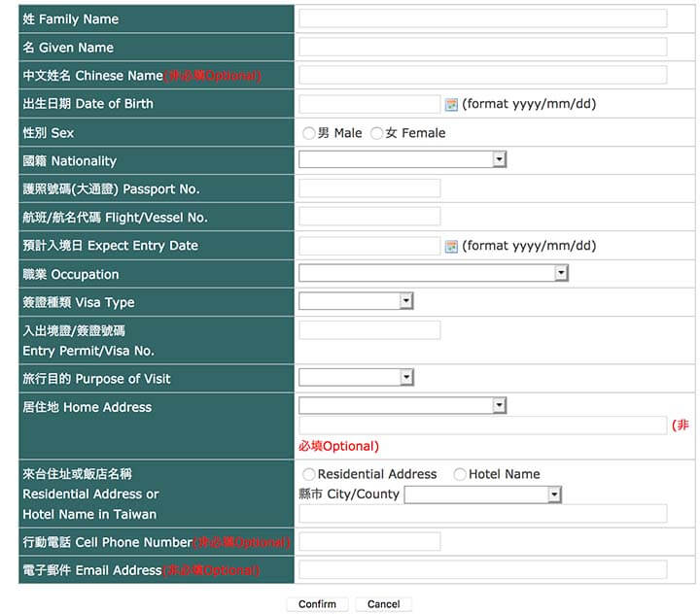Expand the Visa Type dropdown
The width and height of the screenshot is (700, 614).
(356, 301)
